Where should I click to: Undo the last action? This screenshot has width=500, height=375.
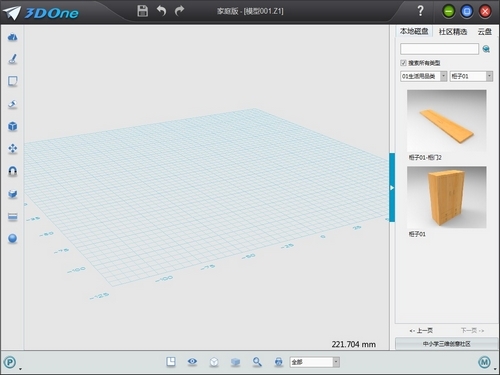(161, 11)
